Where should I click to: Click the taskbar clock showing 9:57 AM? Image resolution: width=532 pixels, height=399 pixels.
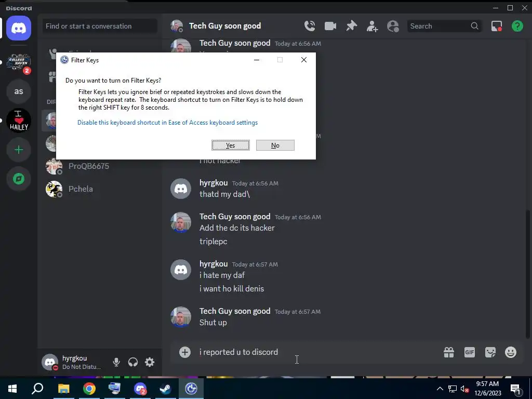click(487, 389)
